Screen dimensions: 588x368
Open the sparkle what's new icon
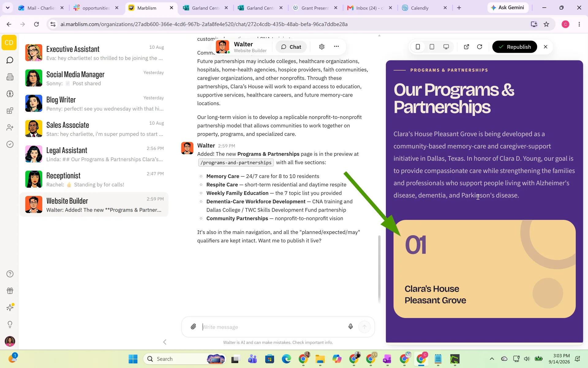click(x=10, y=308)
